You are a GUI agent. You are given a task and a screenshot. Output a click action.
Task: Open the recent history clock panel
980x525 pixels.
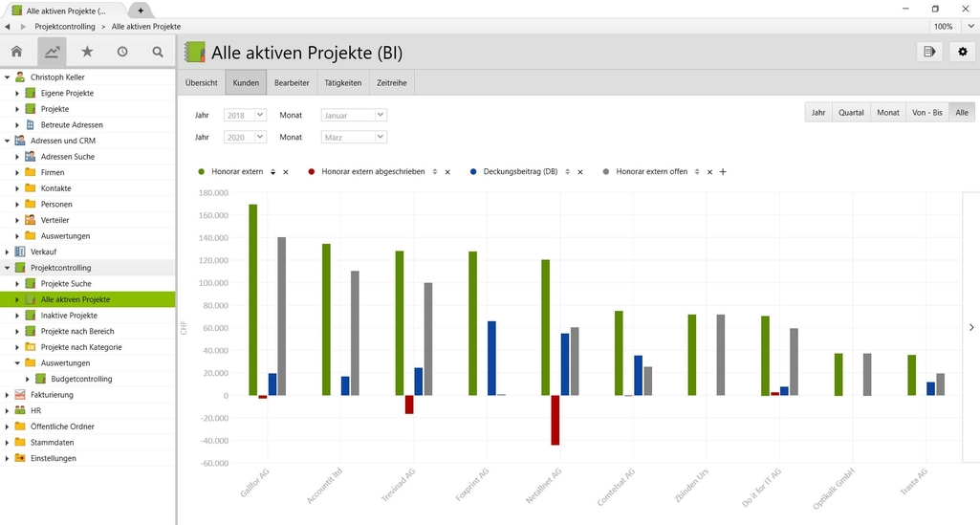pyautogui.click(x=122, y=52)
